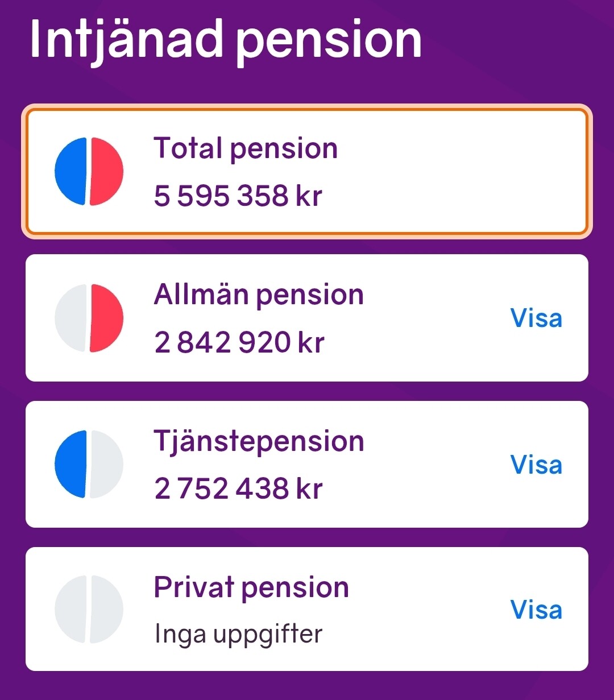Select the Allmän pension title

[x=259, y=295]
